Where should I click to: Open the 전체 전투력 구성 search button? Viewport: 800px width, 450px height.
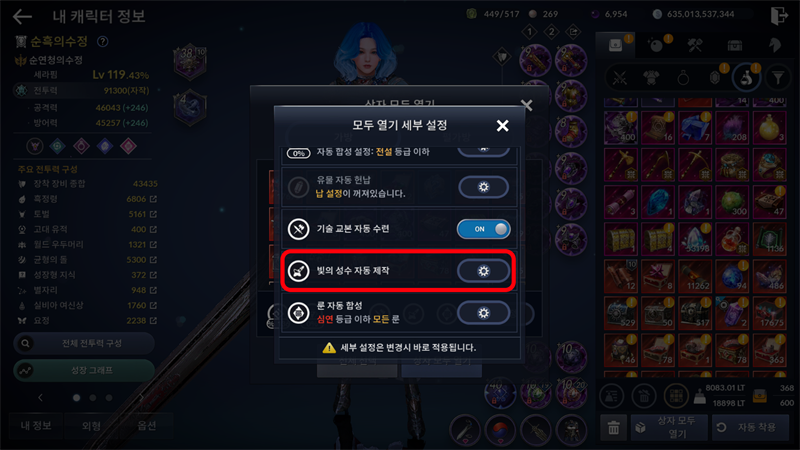84,343
